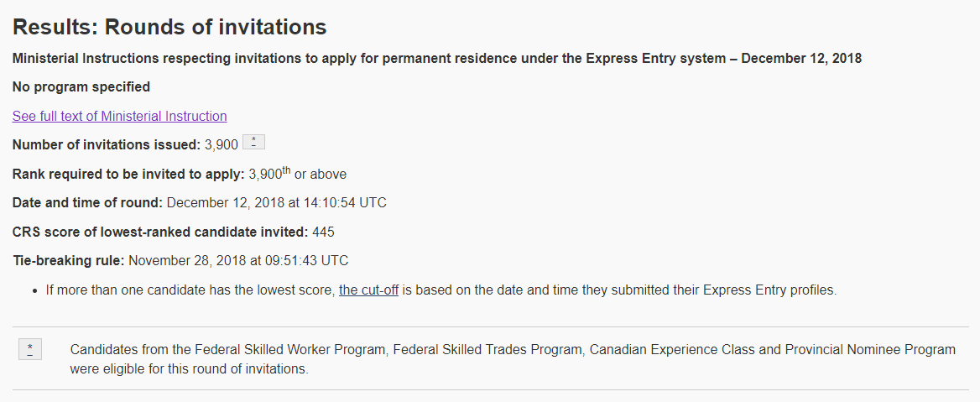Open the full text of Ministerial Instruction link

[x=119, y=116]
